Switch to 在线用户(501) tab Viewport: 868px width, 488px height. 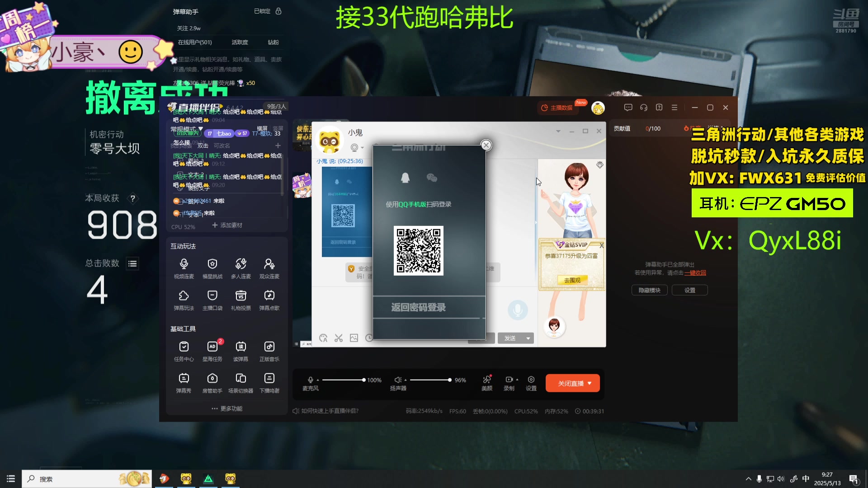[195, 42]
